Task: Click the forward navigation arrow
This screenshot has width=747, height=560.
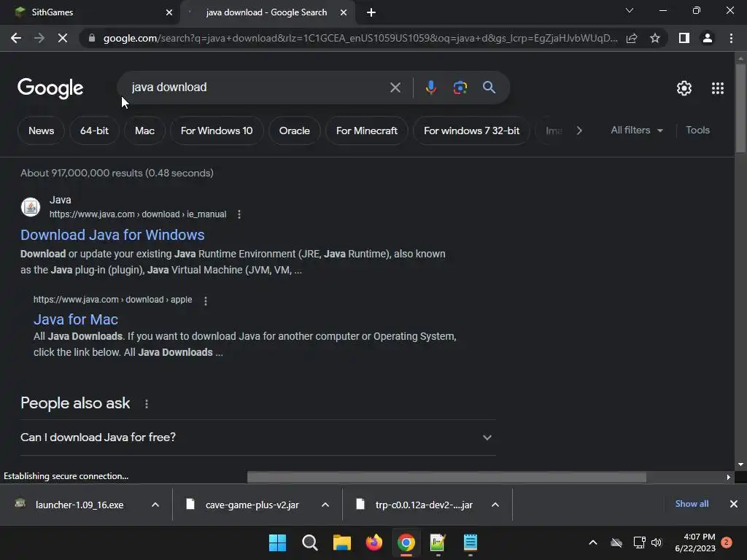Action: (39, 38)
